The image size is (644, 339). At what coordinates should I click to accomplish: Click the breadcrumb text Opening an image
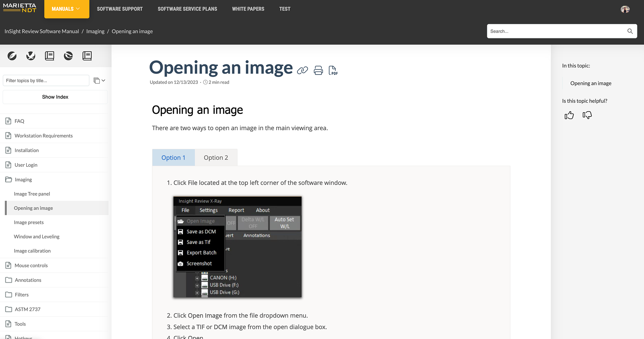(x=132, y=31)
